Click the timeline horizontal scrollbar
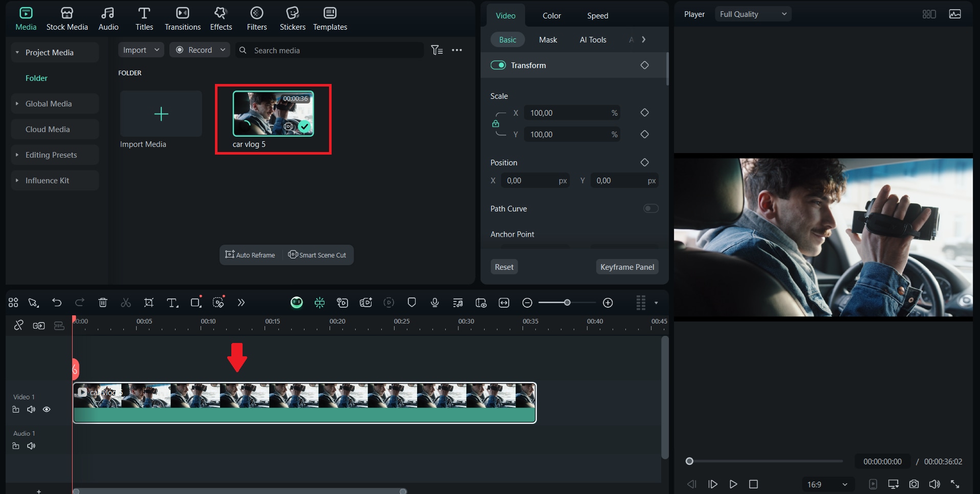980x494 pixels. pos(239,491)
